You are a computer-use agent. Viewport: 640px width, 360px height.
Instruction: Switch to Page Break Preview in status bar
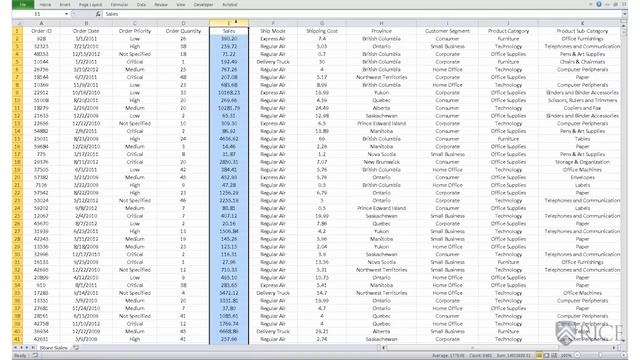(554, 356)
